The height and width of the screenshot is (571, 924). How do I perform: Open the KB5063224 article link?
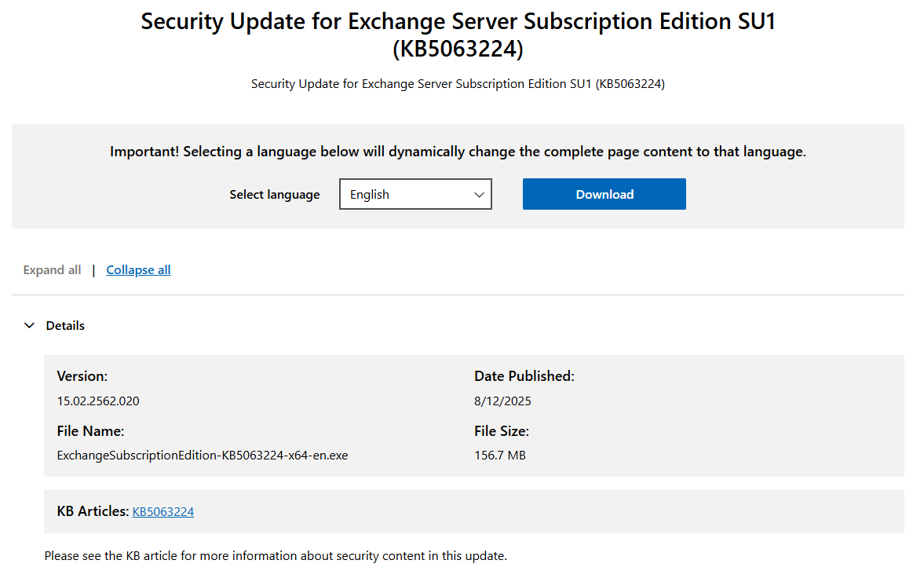pyautogui.click(x=163, y=511)
